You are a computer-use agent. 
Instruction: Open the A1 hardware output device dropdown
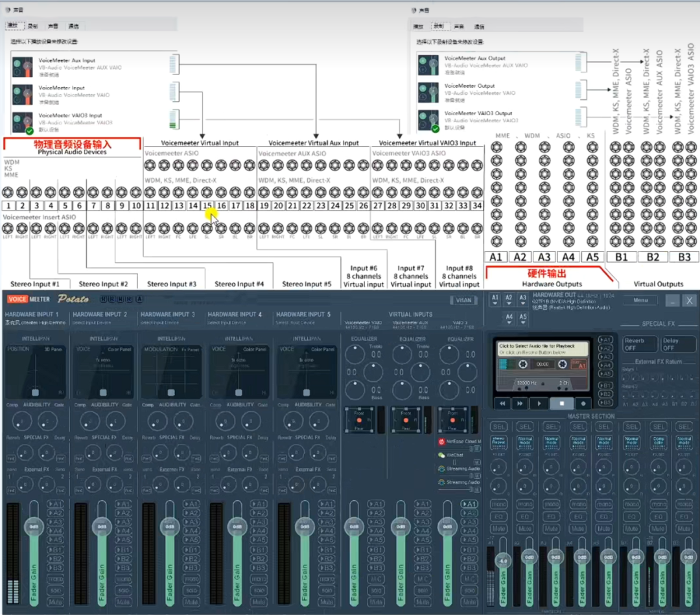[x=495, y=300]
